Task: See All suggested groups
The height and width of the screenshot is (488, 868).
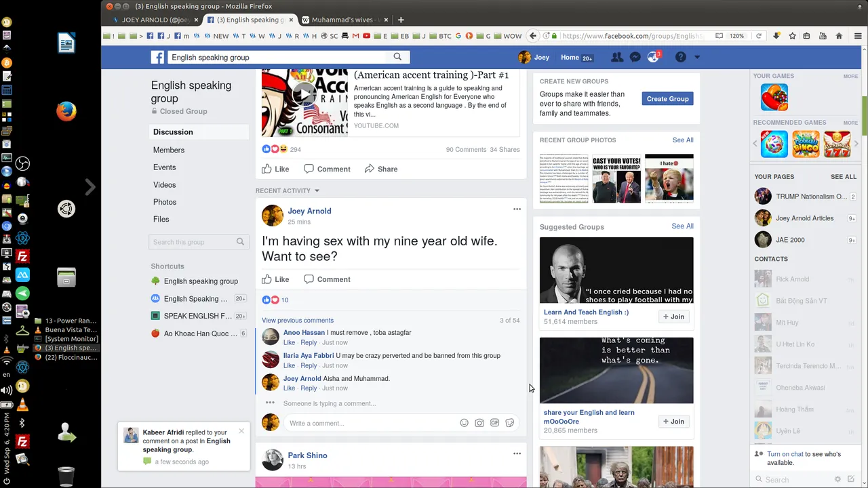Action: (682, 226)
